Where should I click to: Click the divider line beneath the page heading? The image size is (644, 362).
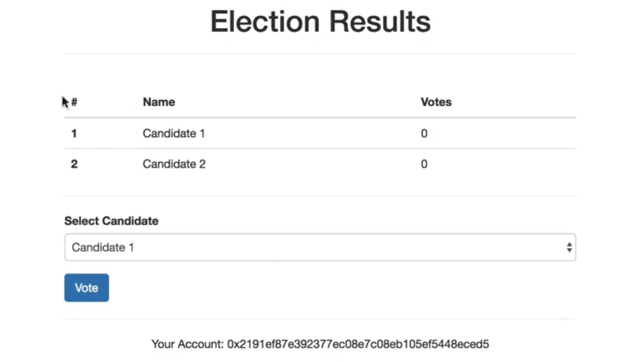(320, 54)
